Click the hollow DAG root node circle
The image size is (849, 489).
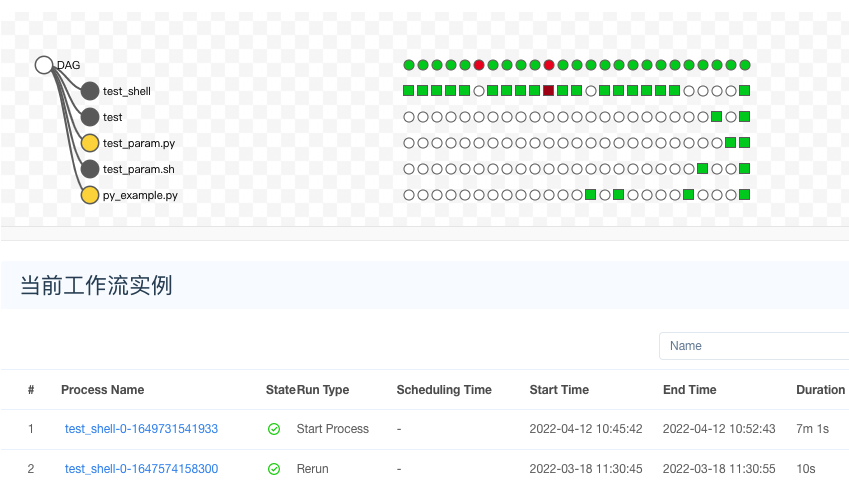(44, 65)
